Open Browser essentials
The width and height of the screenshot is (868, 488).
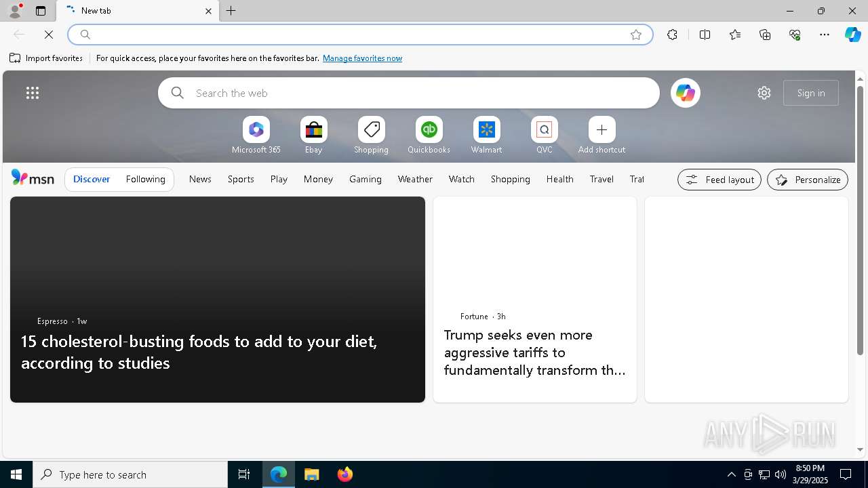[x=795, y=35]
